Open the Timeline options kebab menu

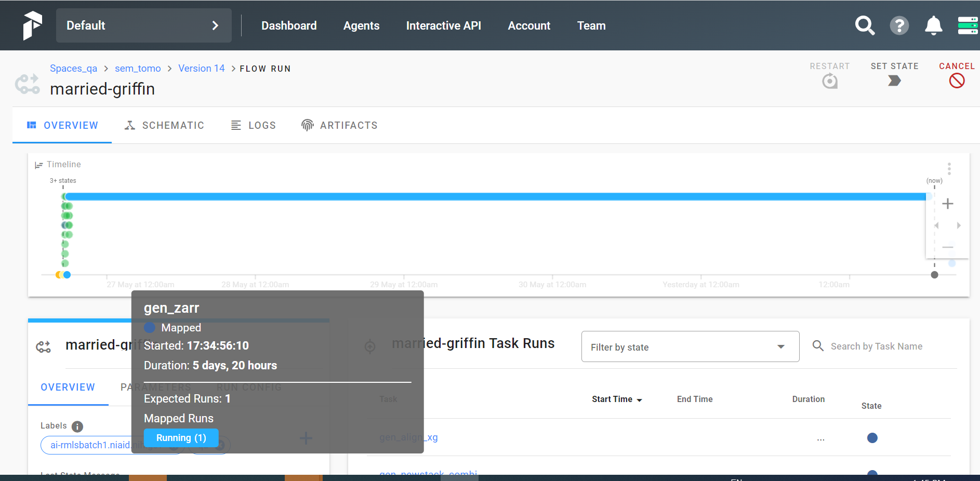(949, 168)
